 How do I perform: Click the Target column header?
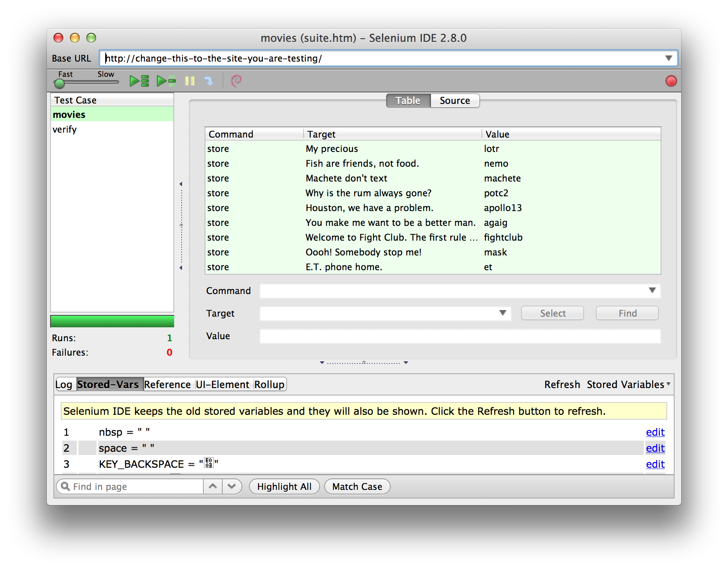pos(393,134)
